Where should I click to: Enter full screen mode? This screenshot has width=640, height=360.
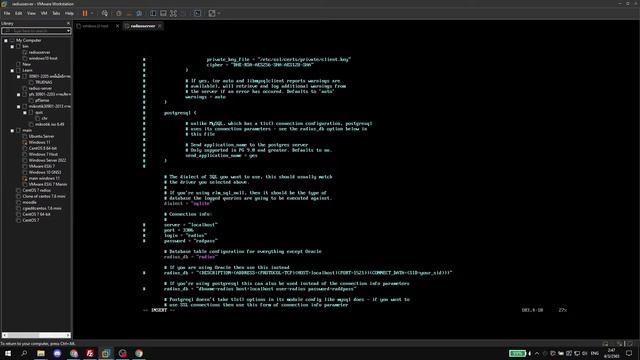(173, 13)
